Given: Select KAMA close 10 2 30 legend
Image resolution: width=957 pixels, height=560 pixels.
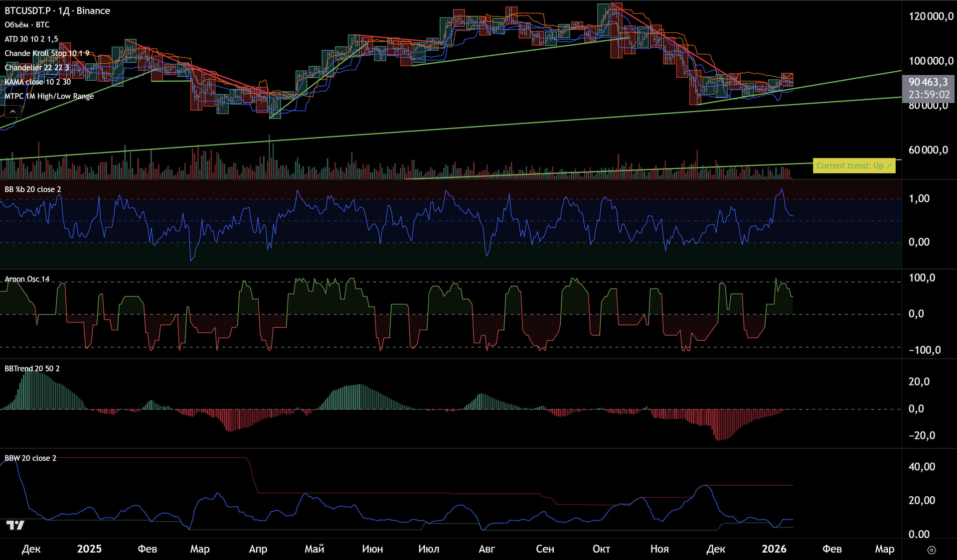Looking at the screenshot, I should tap(37, 82).
